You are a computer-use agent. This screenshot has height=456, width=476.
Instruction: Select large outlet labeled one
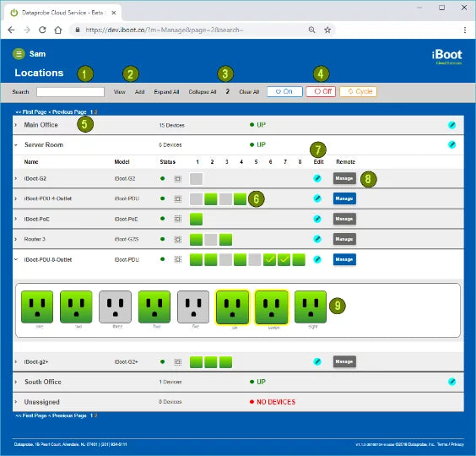[37, 307]
